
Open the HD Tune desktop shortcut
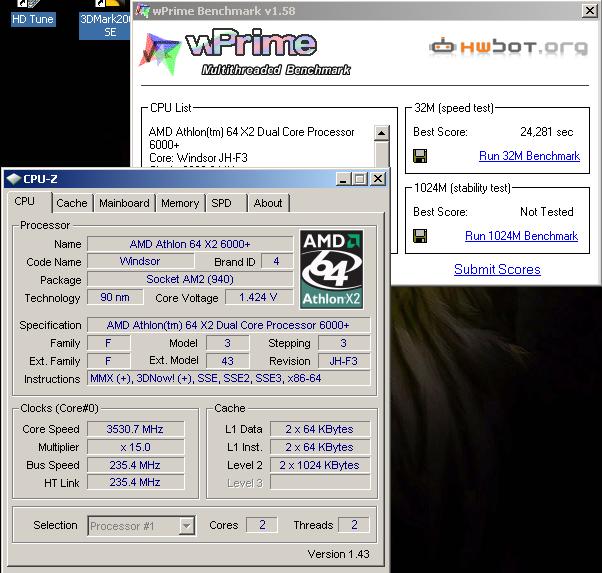pos(33,13)
